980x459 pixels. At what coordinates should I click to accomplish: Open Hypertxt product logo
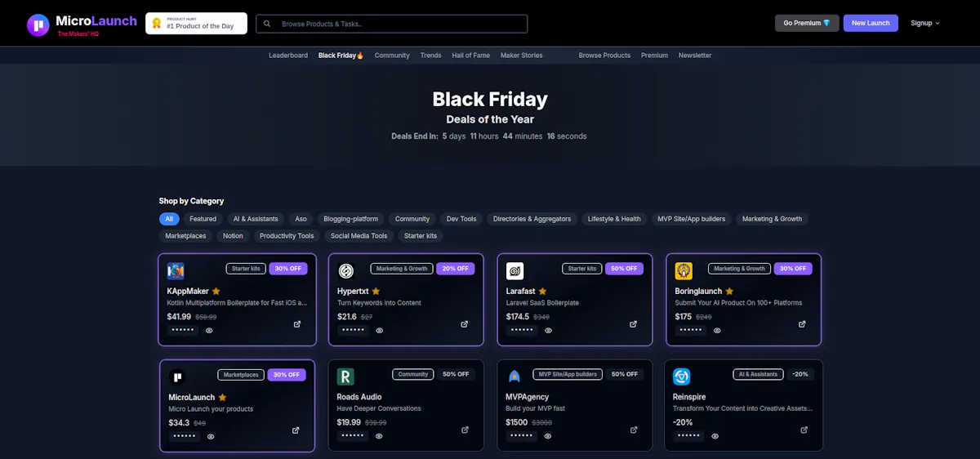[345, 270]
